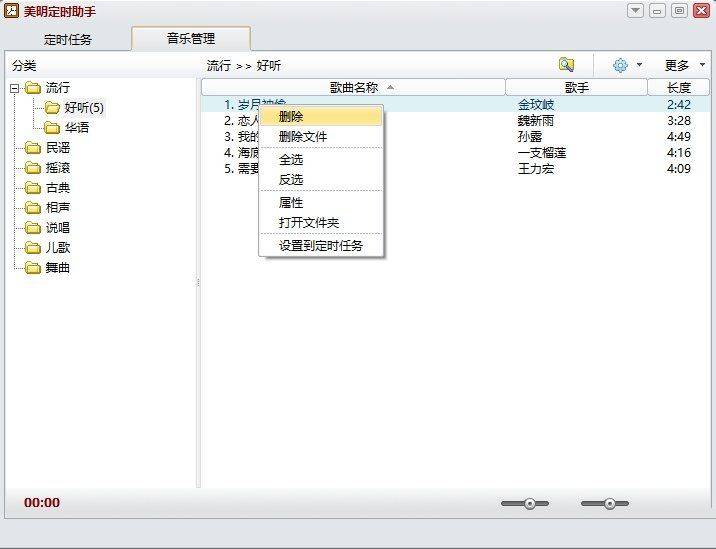The height and width of the screenshot is (549, 716).
Task: Open the 儿歌 category folder
Action: (x=57, y=248)
